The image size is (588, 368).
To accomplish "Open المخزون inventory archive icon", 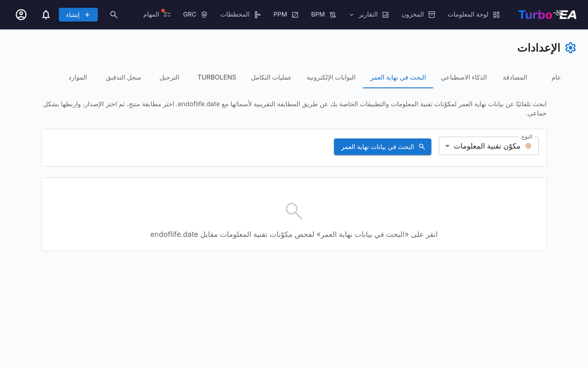I will [x=432, y=14].
